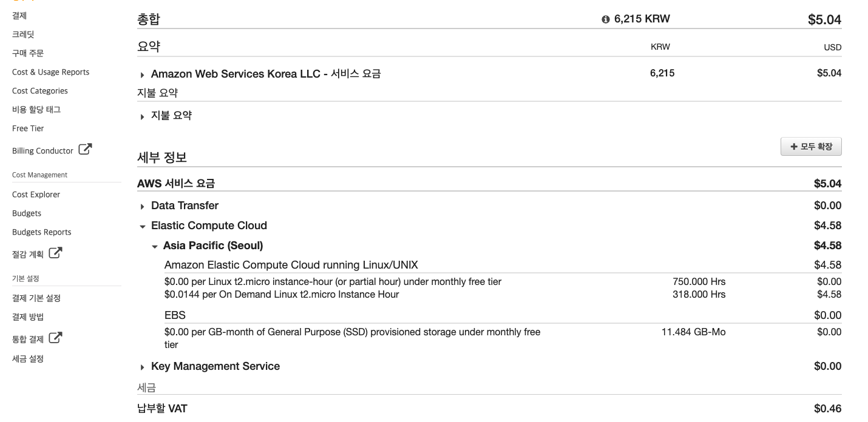868x422 pixels.
Task: Click the 11.484 GB-Mo value
Action: 694,332
